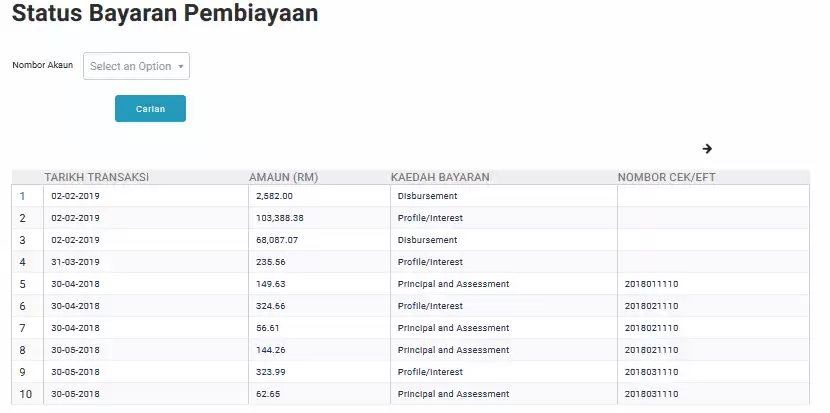The image size is (830, 413).
Task: Click the Kaedah Bayaran column header
Action: 439,178
